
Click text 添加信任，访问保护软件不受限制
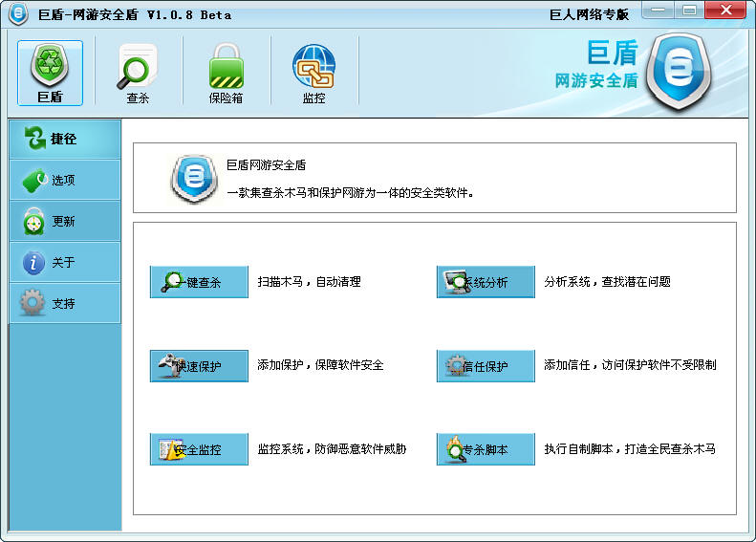[630, 365]
